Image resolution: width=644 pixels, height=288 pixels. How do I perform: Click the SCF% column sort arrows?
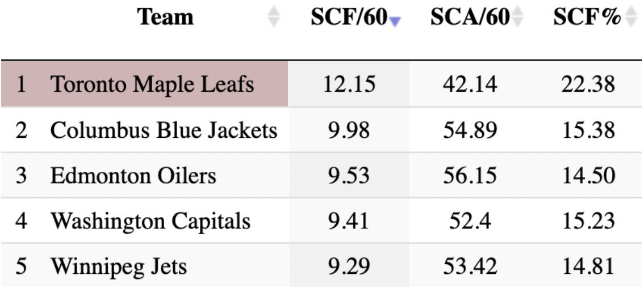click(x=630, y=17)
